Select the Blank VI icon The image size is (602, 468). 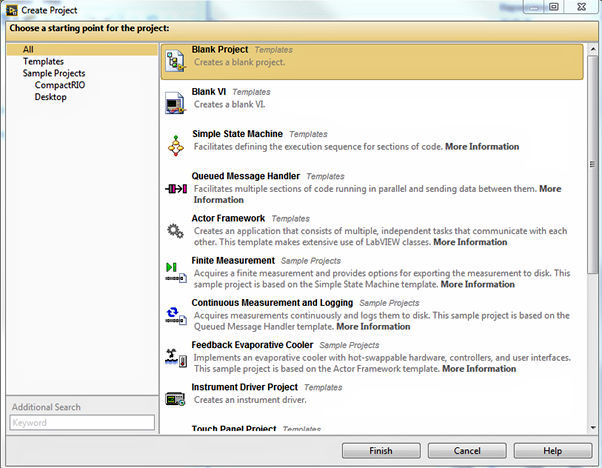click(x=176, y=100)
